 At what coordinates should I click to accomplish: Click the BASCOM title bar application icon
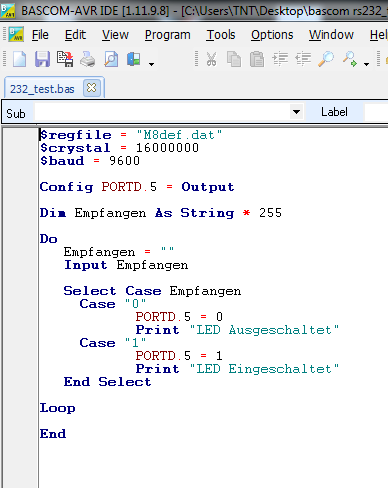coord(7,10)
